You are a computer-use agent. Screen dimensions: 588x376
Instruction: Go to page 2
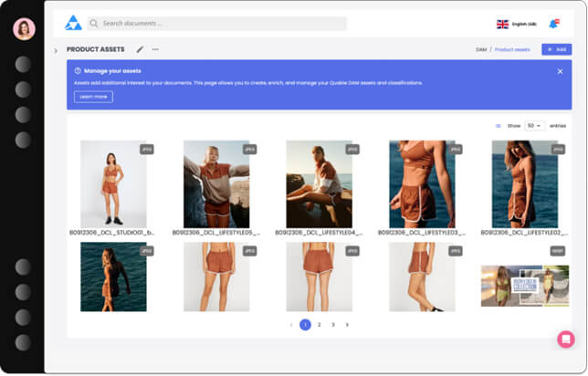click(320, 325)
